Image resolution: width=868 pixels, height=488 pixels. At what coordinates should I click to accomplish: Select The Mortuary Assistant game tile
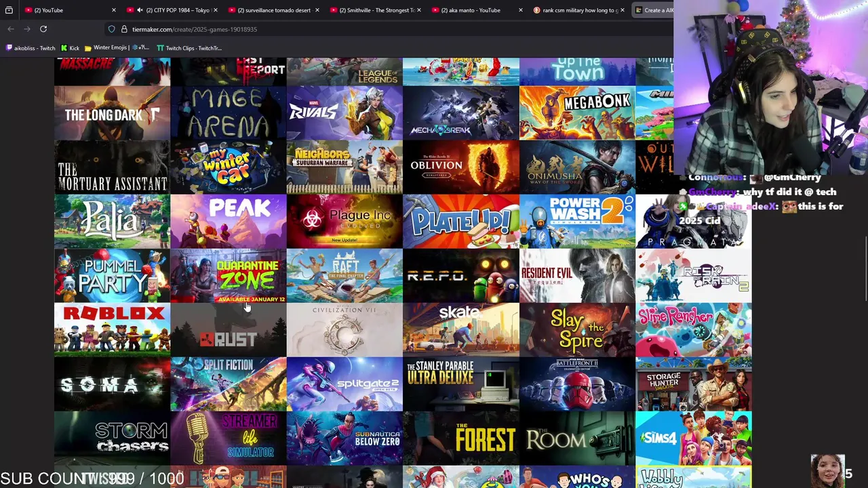click(112, 167)
